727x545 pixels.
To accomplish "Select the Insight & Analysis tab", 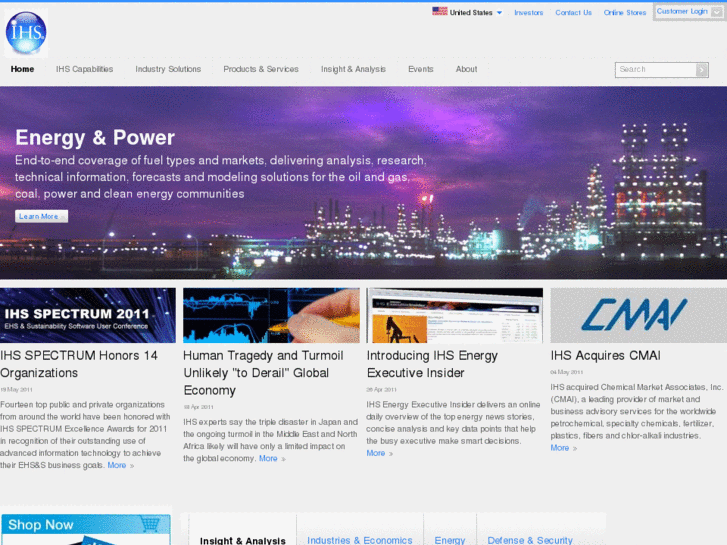I will coord(242,541).
